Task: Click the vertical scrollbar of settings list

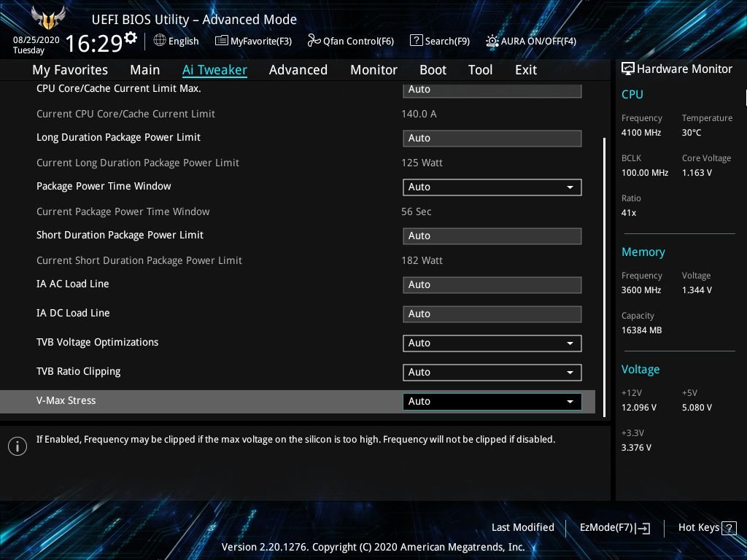Action: (604, 277)
